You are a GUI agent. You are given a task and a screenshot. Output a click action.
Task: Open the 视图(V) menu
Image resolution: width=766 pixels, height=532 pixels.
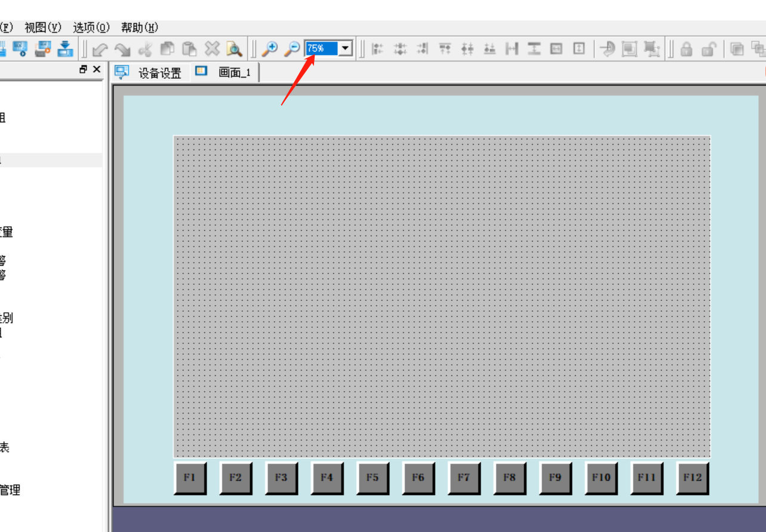[x=43, y=27]
